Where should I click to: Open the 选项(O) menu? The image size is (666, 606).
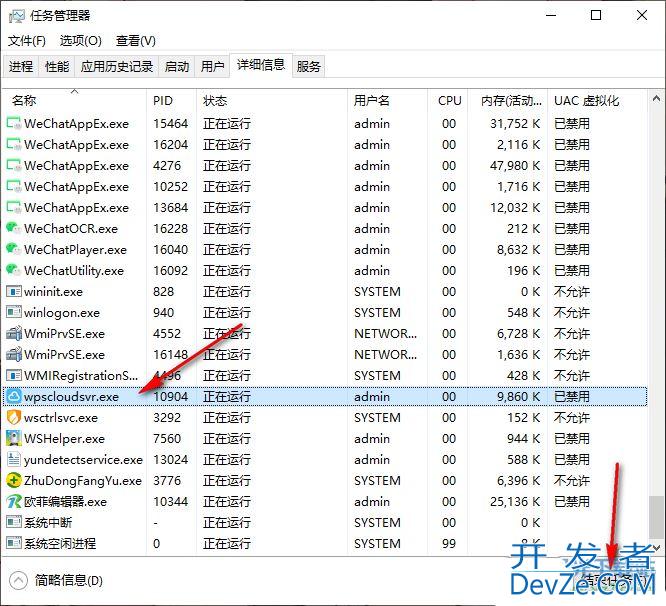tap(80, 41)
